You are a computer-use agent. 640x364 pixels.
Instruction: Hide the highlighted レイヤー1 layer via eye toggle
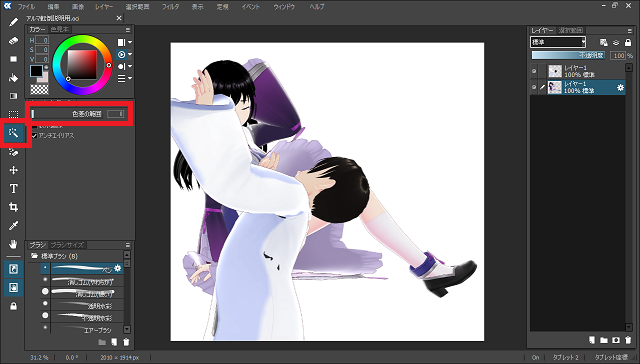534,87
